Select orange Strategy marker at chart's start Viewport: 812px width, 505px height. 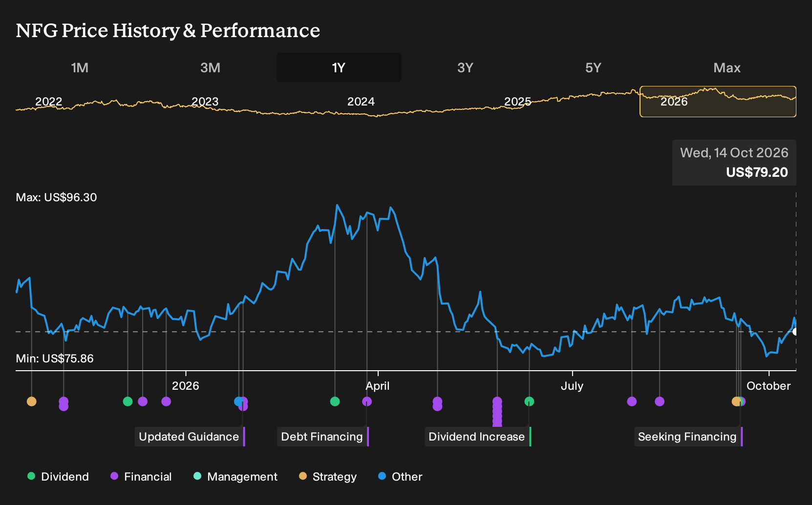[x=31, y=401]
